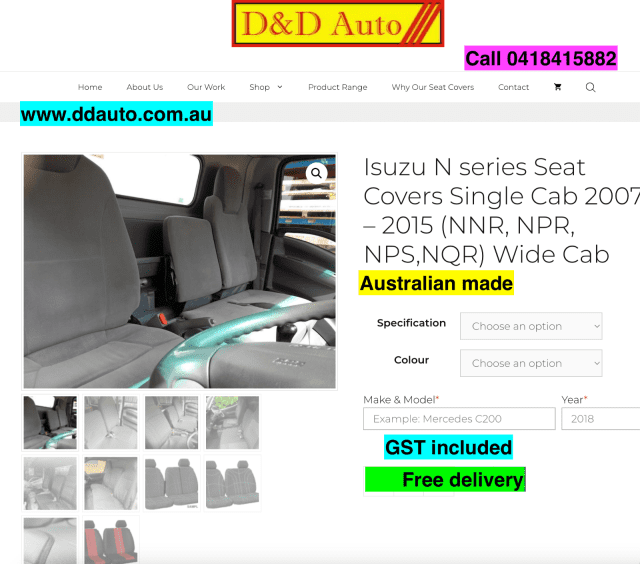The height and width of the screenshot is (564, 640).
Task: Select fourth thumbnail with green foliage
Action: pos(232,422)
